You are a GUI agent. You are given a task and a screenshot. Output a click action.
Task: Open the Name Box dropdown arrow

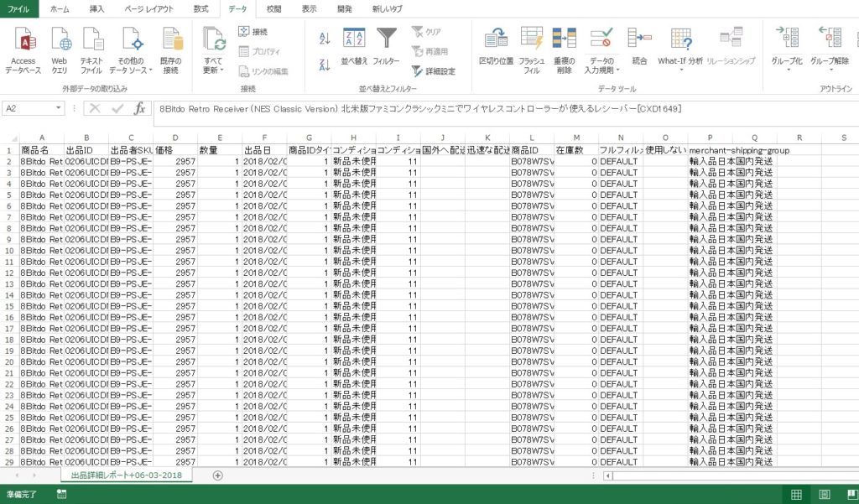(x=59, y=108)
